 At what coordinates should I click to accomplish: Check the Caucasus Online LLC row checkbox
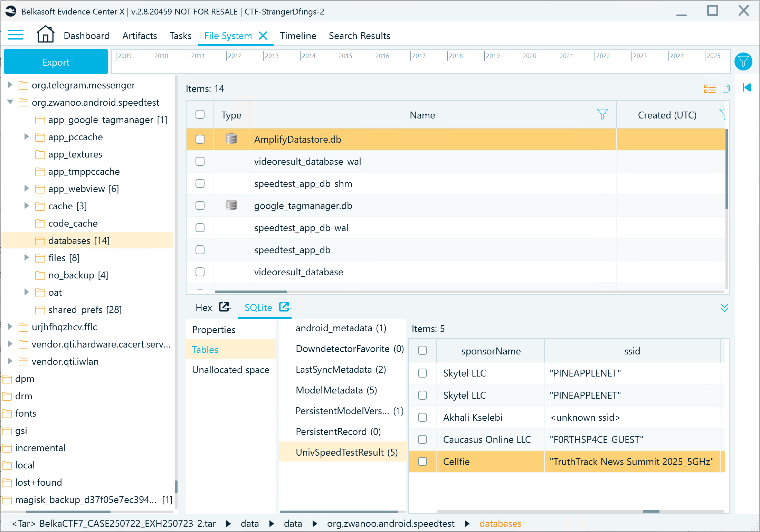point(422,439)
